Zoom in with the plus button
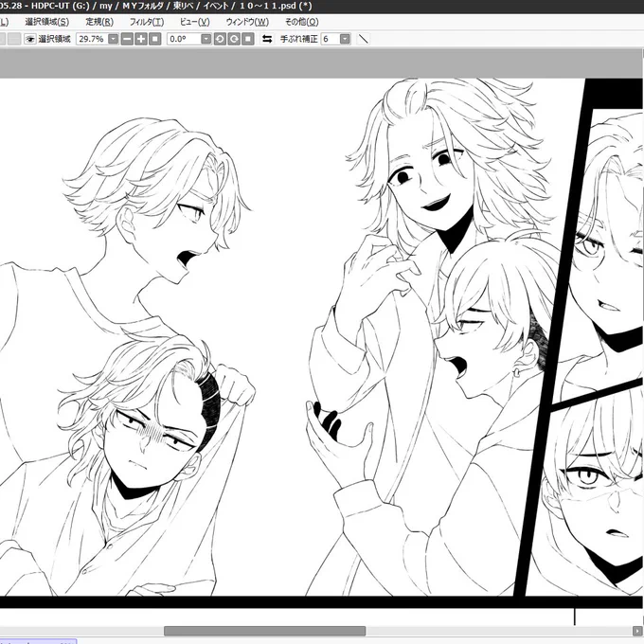Screen dimensions: 644x644 click(141, 39)
